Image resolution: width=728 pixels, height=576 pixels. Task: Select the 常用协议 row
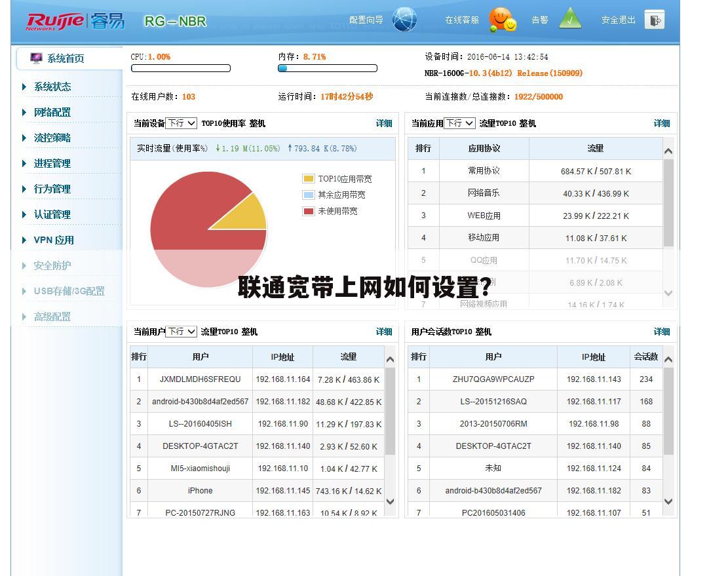(x=535, y=171)
